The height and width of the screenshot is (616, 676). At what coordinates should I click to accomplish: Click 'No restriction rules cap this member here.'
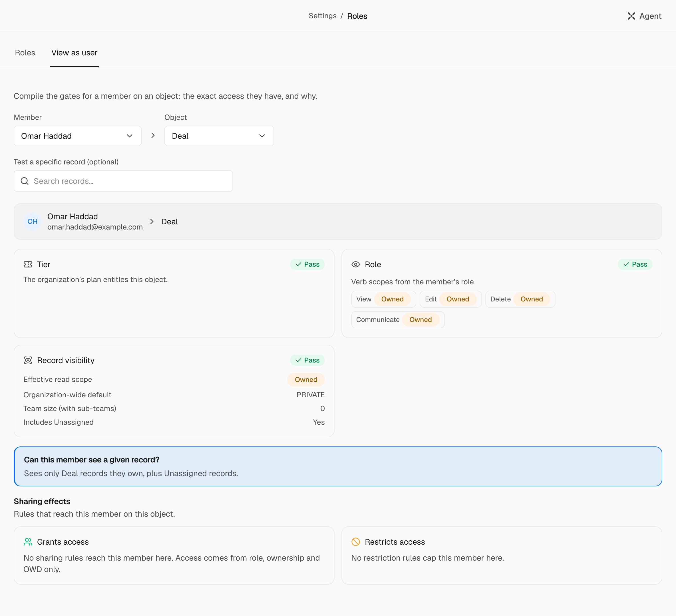point(428,558)
